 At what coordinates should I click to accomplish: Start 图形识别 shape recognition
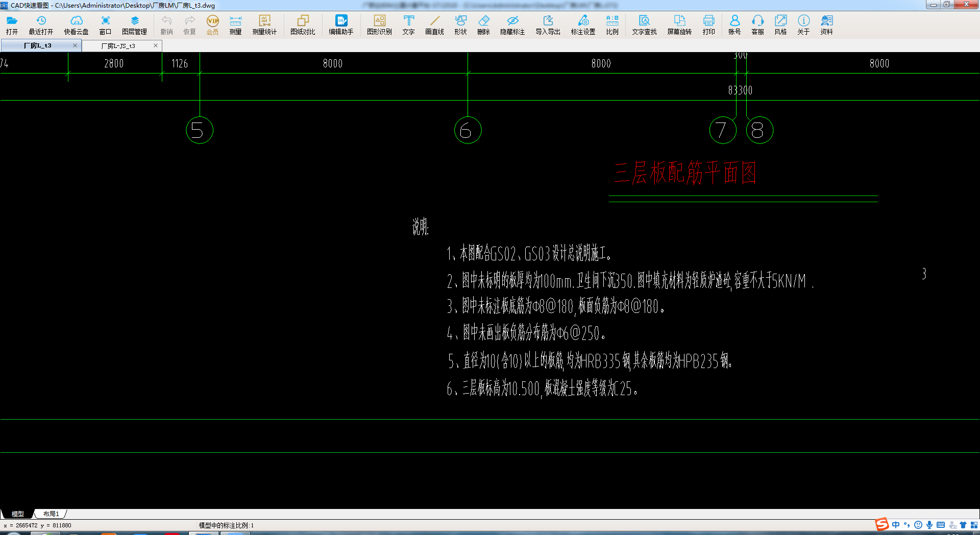click(379, 25)
